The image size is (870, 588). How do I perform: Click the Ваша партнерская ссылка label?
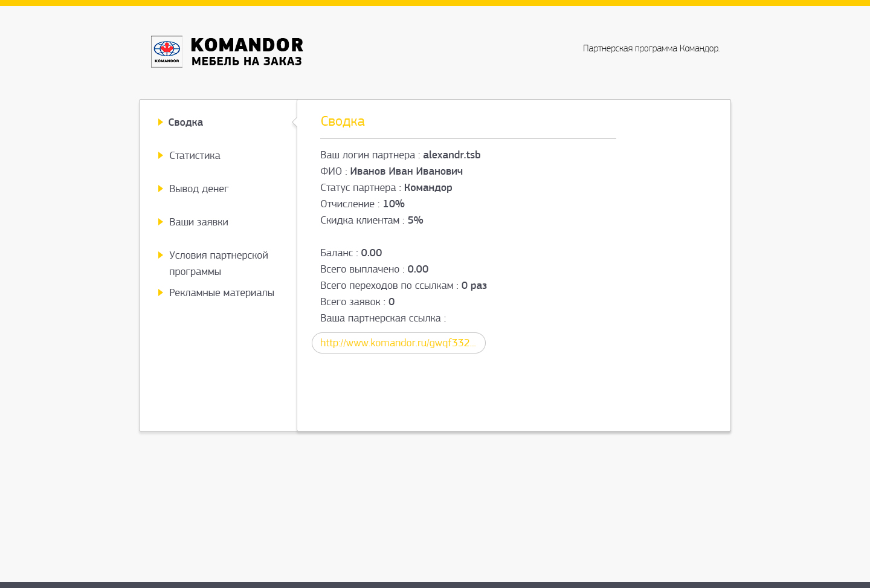coord(383,318)
